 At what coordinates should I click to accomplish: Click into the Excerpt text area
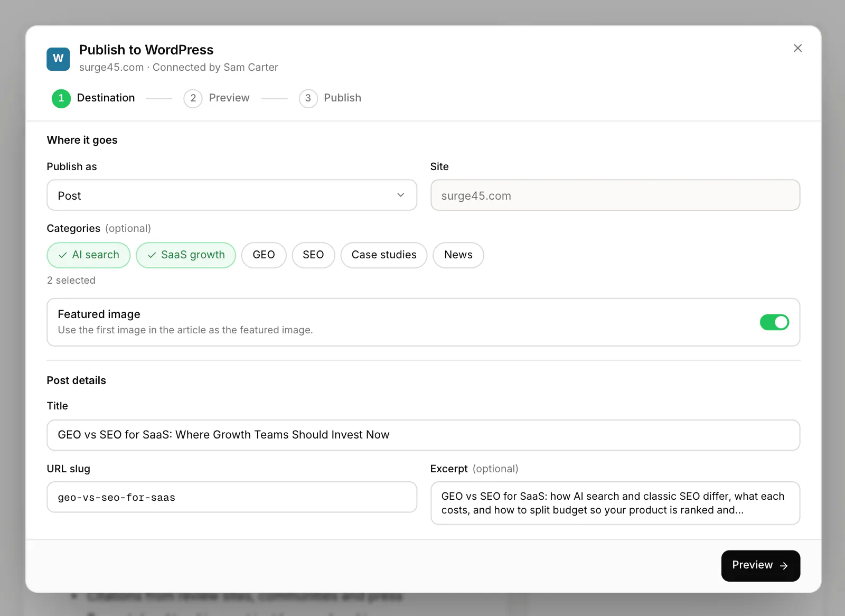(615, 503)
